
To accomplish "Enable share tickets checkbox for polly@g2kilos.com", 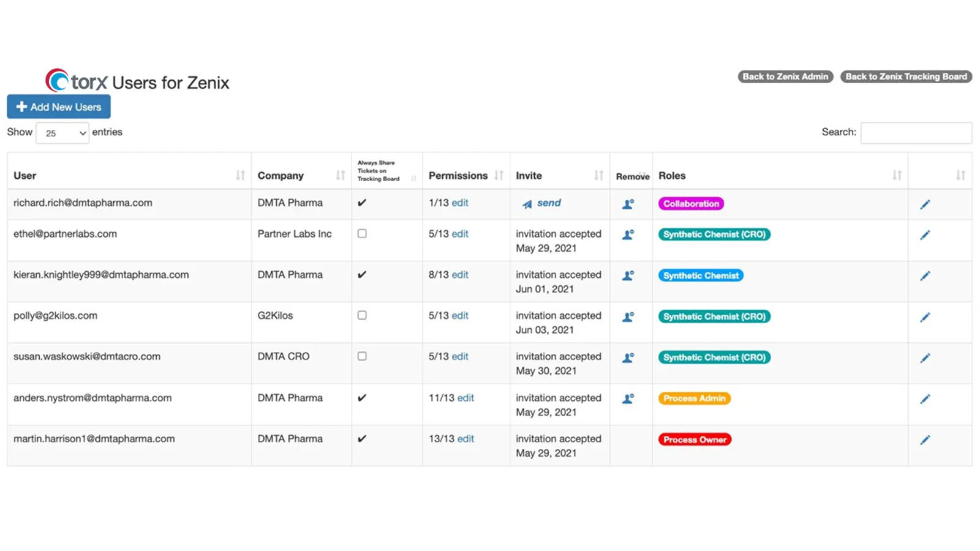I will [x=362, y=316].
